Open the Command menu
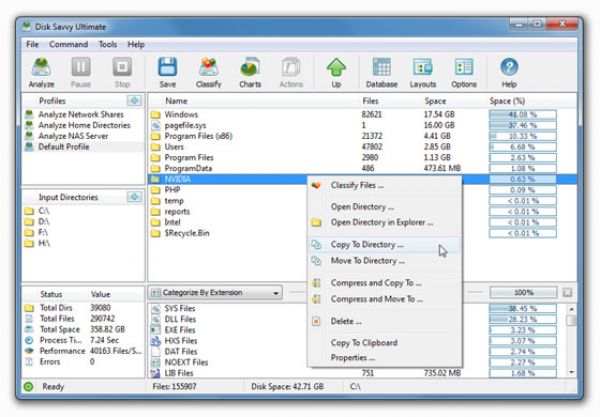 (x=68, y=45)
